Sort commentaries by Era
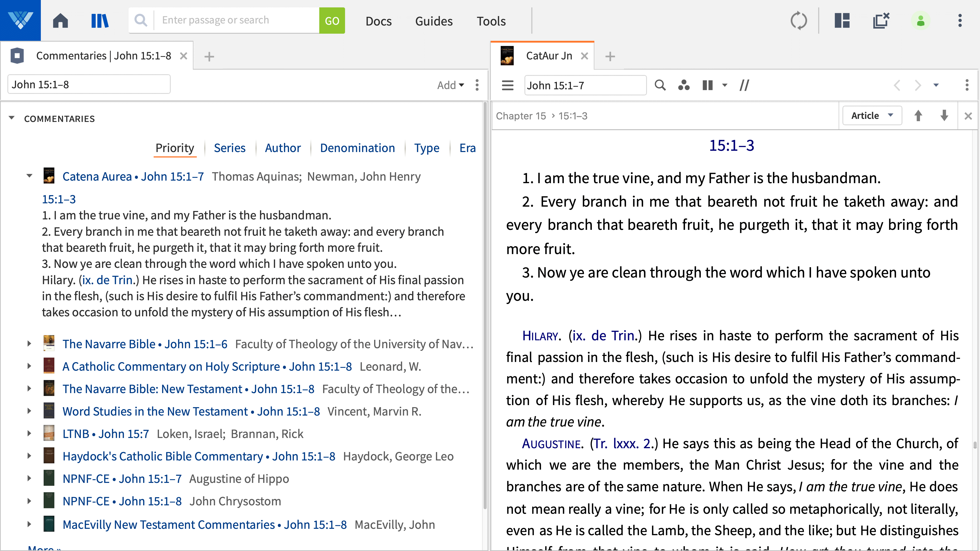Screen dimensions: 980x551 467,148
